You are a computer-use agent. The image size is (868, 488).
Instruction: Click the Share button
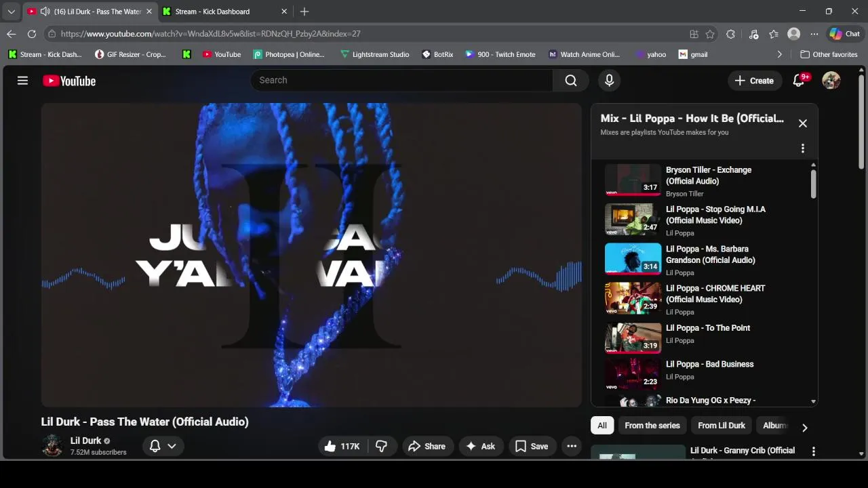tap(427, 446)
